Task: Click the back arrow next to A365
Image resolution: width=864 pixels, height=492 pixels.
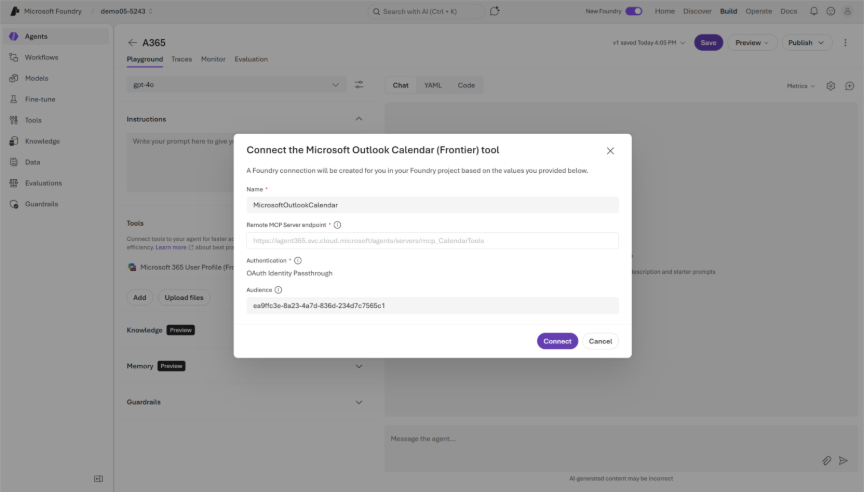Action: pyautogui.click(x=132, y=42)
